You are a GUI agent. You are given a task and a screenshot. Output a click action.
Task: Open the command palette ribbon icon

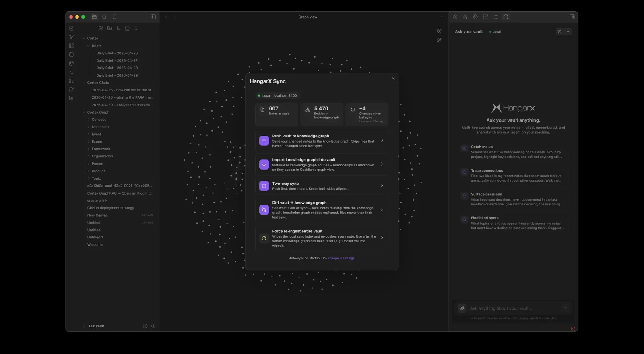[x=71, y=72]
